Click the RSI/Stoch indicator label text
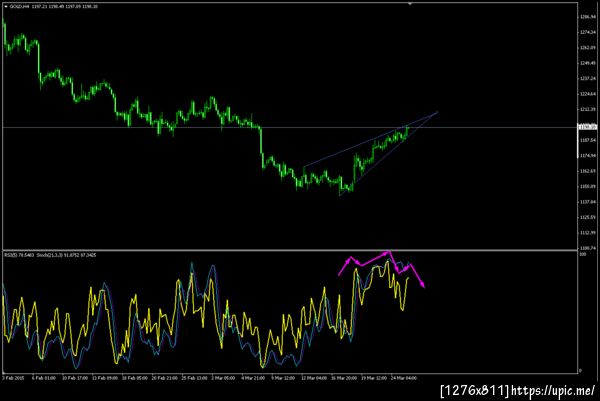 (x=50, y=255)
